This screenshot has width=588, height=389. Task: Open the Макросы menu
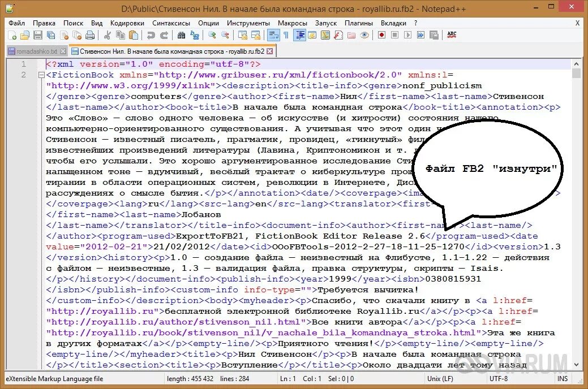[x=293, y=23]
